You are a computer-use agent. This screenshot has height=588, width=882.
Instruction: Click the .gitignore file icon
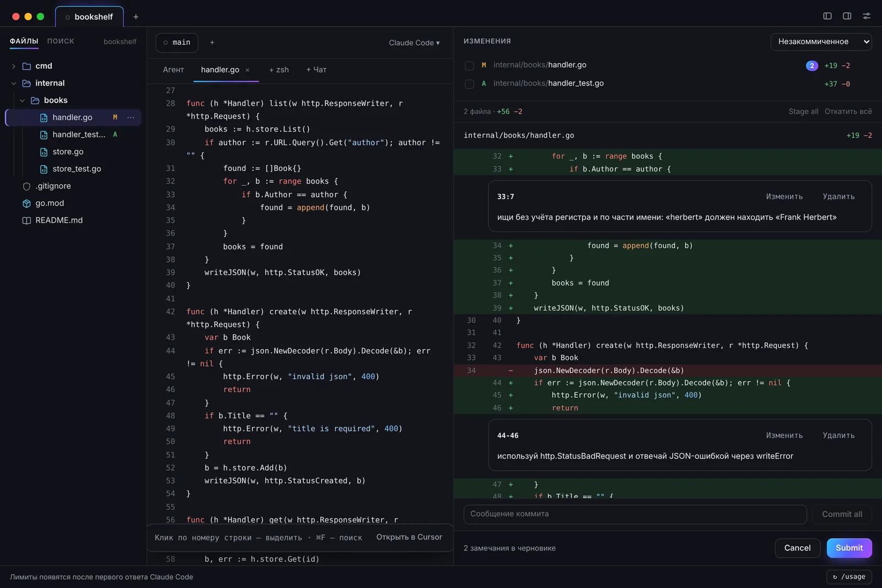(26, 186)
